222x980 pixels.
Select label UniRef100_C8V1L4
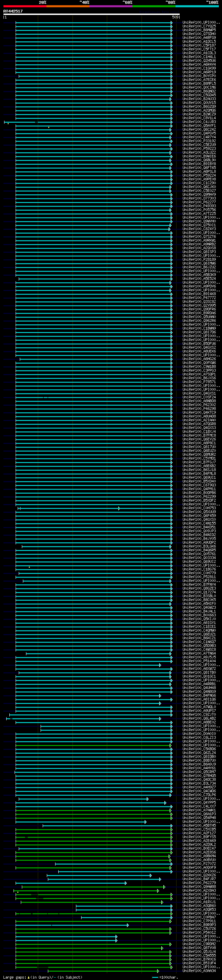click(x=199, y=118)
